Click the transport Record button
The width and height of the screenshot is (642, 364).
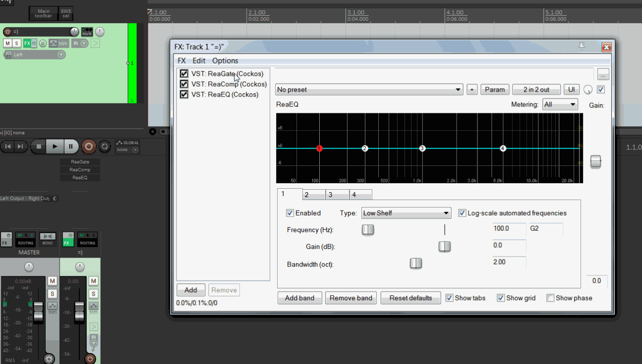(x=89, y=147)
